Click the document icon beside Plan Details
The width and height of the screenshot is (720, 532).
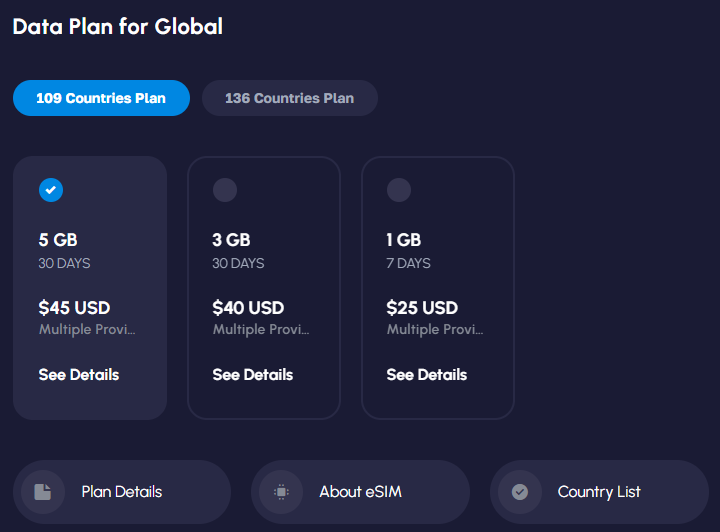(43, 492)
